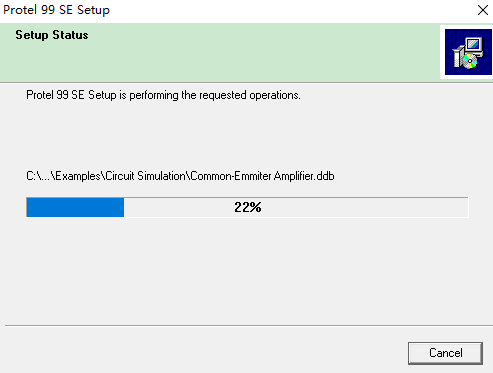Click the unfilled part of the progress bar

(296, 207)
